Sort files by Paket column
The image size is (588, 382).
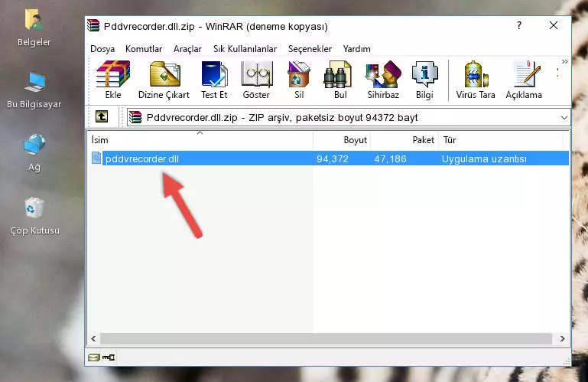click(404, 140)
